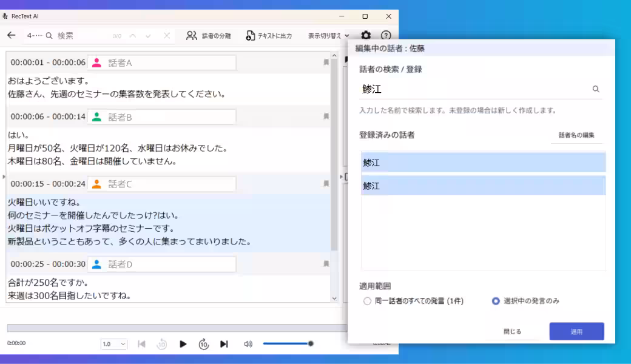Skip forward 10 seconds
This screenshot has height=364, width=631.
click(204, 343)
